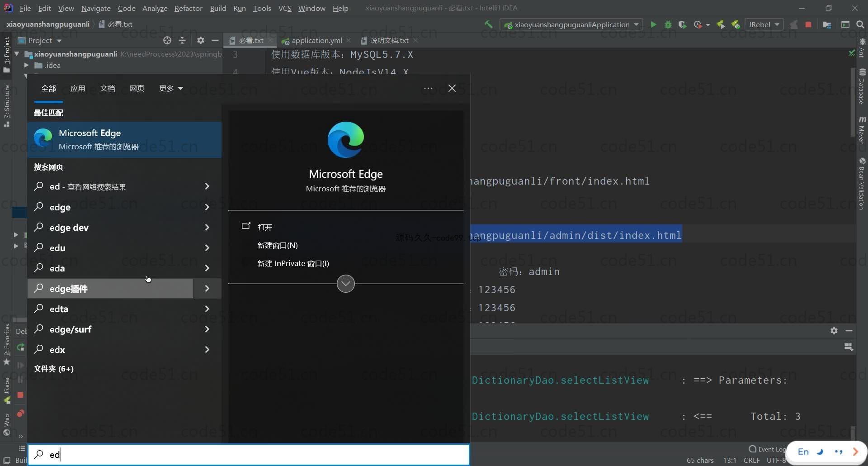Click the editor vertical scrollbar

coord(853,102)
